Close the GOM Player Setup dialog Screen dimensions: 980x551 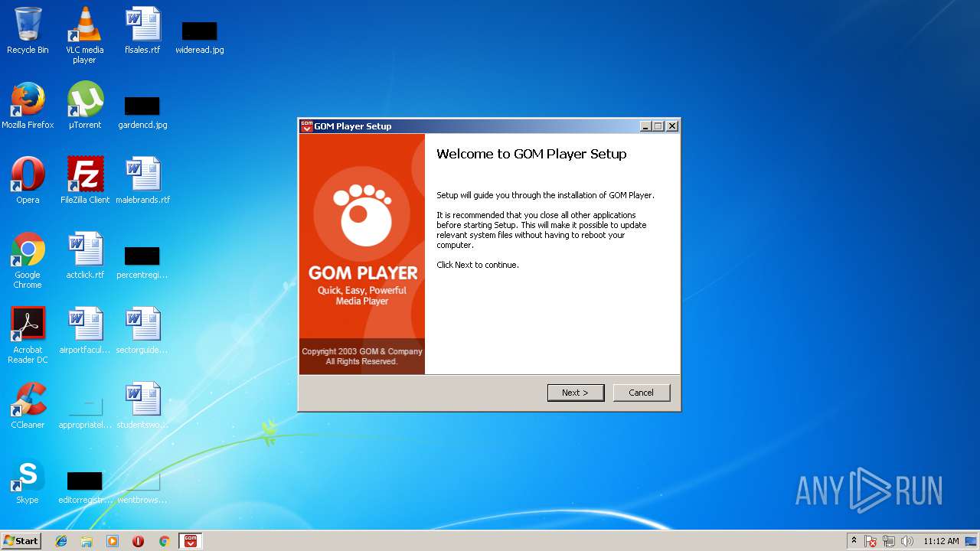tap(672, 126)
